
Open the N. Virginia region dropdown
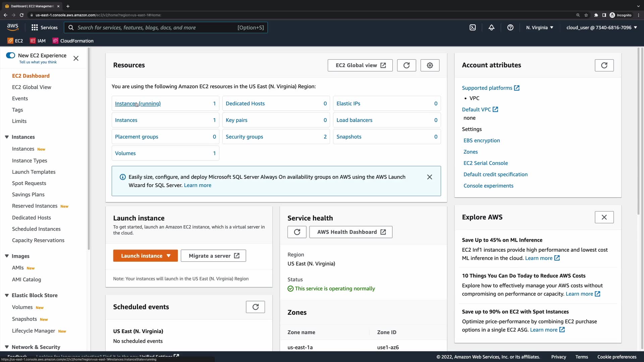tap(539, 27)
